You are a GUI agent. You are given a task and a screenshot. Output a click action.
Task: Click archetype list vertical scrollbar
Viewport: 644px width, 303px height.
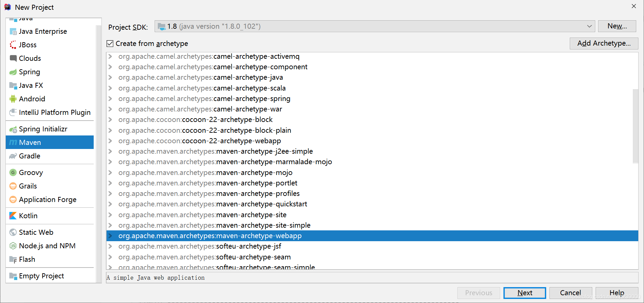click(635, 126)
